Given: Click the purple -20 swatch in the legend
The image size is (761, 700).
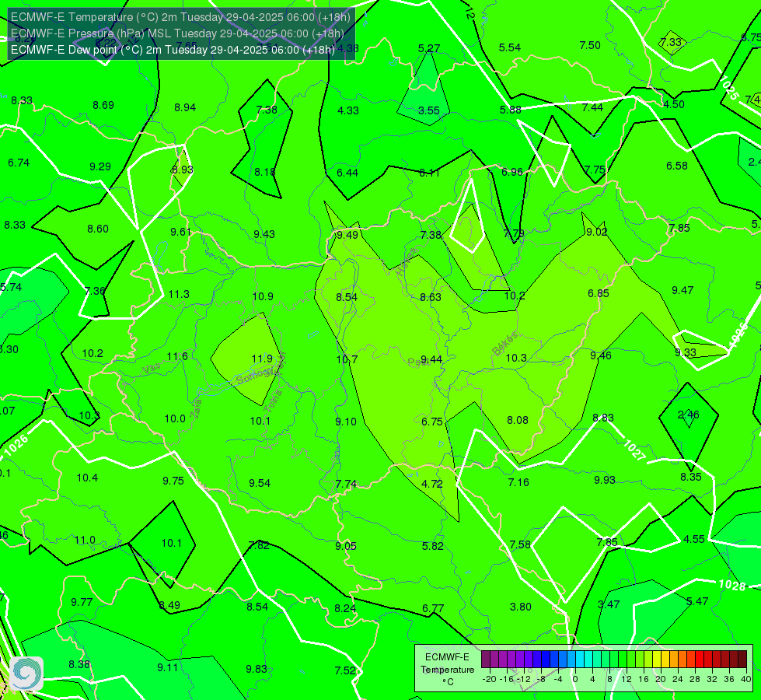Looking at the screenshot, I should click(486, 660).
